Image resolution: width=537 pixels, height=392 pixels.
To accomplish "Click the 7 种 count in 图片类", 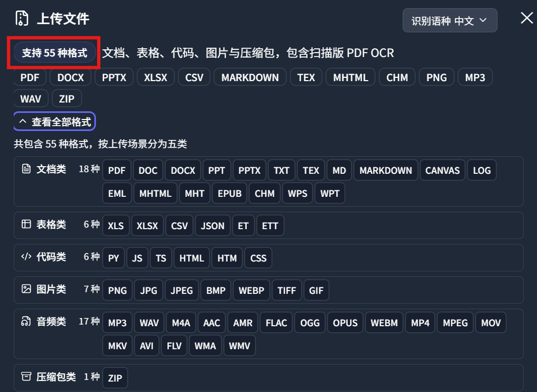I will pyautogui.click(x=92, y=289).
